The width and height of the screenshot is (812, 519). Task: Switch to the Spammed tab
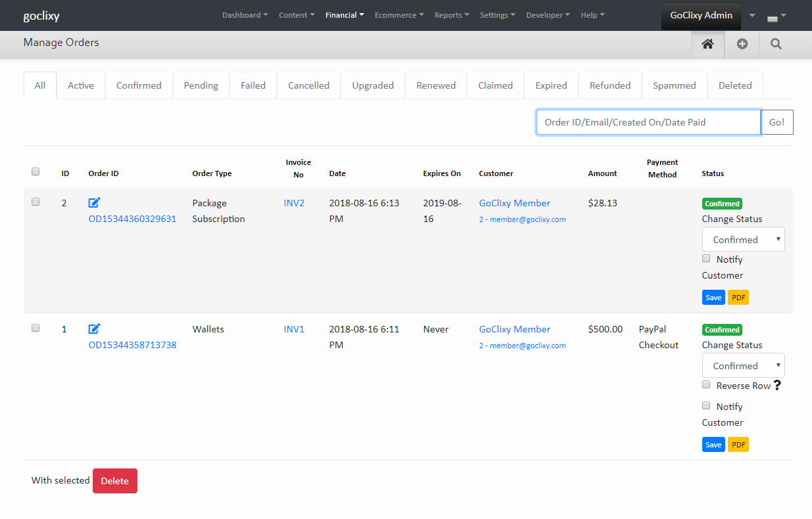[x=675, y=85]
